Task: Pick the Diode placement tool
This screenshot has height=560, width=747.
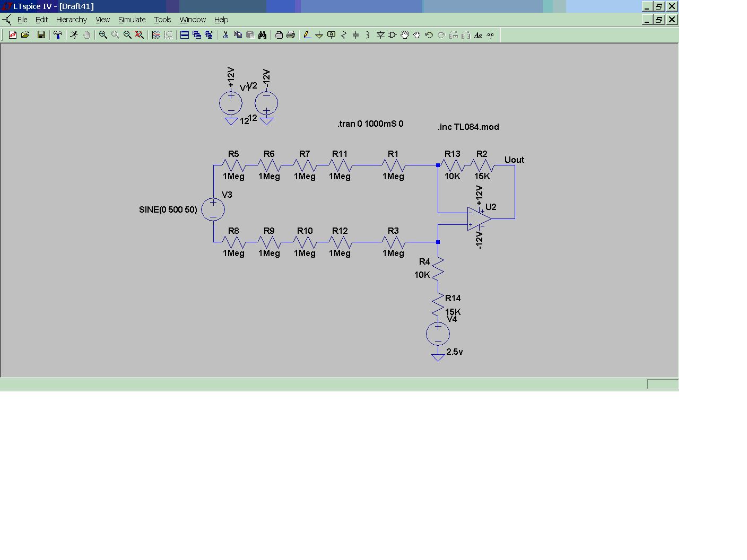Action: click(380, 35)
